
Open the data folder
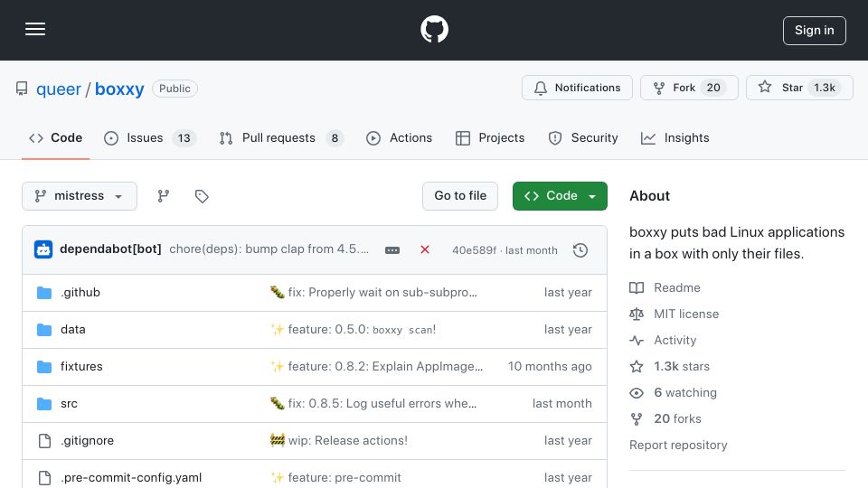click(73, 329)
